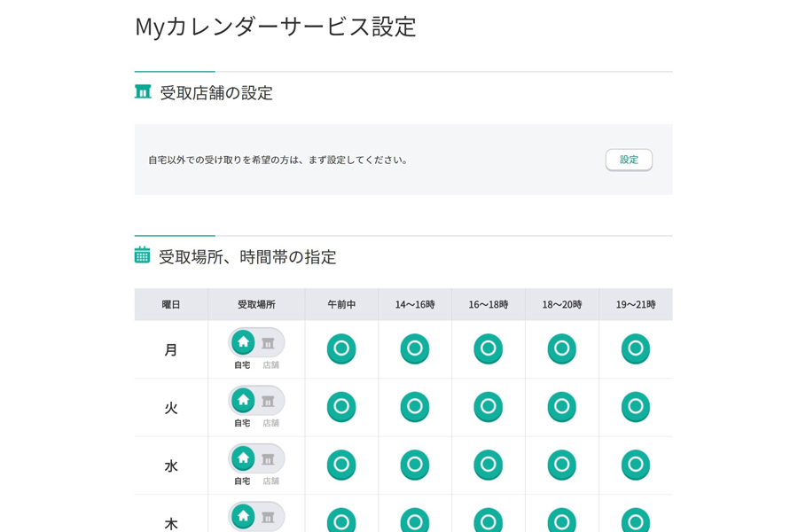Click the store icon beside 受取店舗の設定
Viewport: 798px width, 532px height.
point(143,92)
